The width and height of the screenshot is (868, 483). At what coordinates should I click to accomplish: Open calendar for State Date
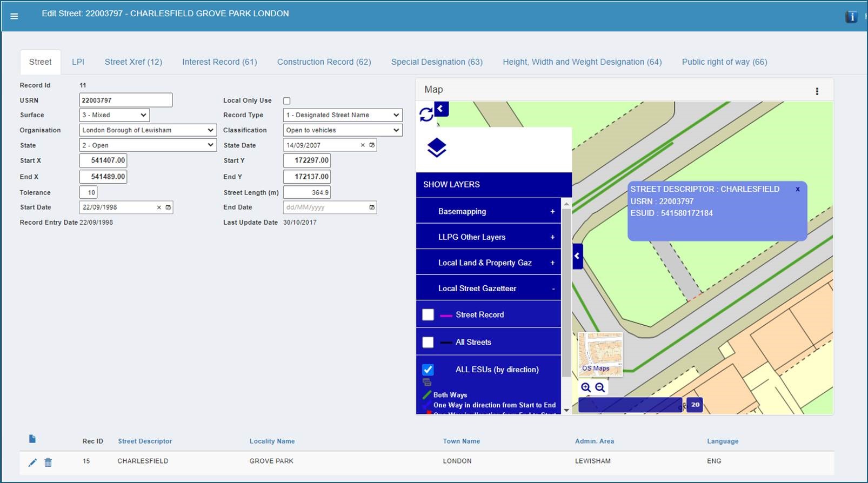click(x=372, y=145)
